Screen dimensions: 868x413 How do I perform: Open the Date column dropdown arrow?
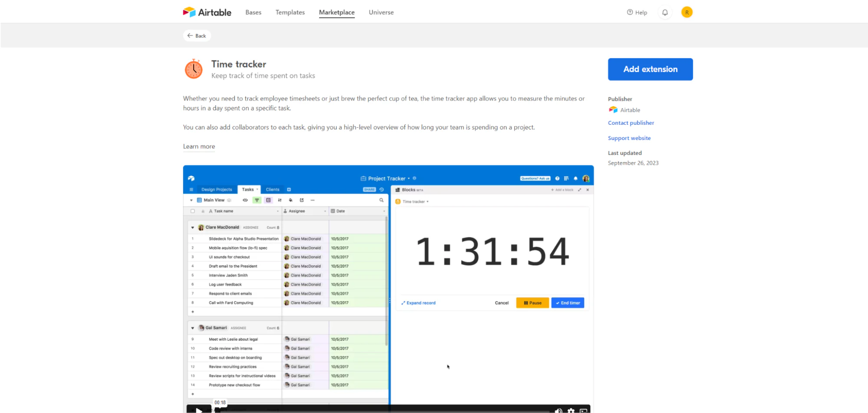tap(384, 211)
